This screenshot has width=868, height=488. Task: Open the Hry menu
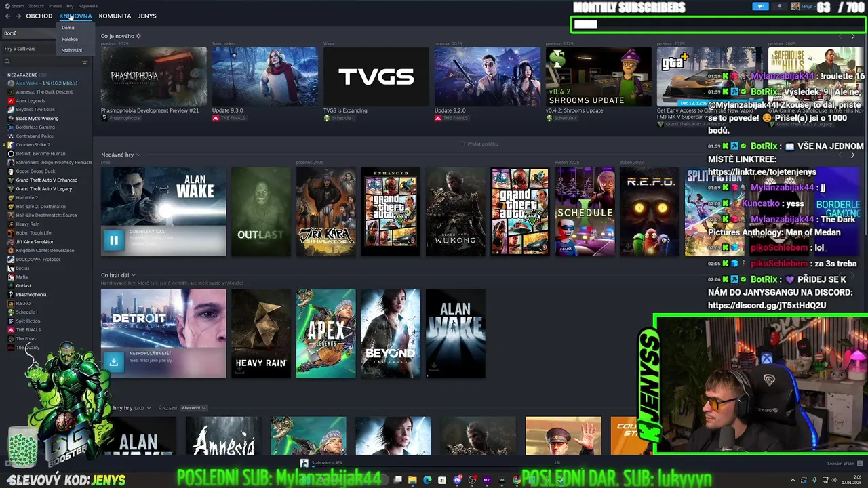(70, 6)
